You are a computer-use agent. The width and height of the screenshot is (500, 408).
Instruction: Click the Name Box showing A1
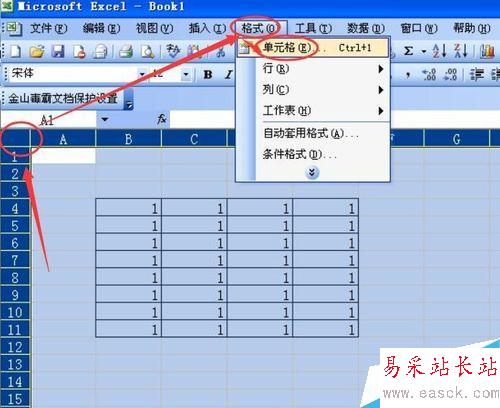(x=49, y=119)
